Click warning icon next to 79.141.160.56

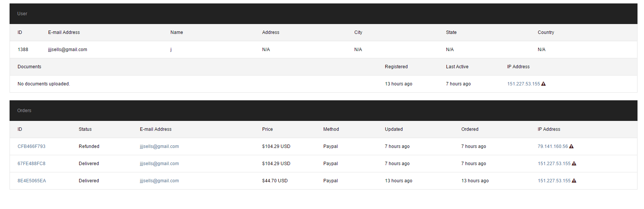(x=571, y=146)
